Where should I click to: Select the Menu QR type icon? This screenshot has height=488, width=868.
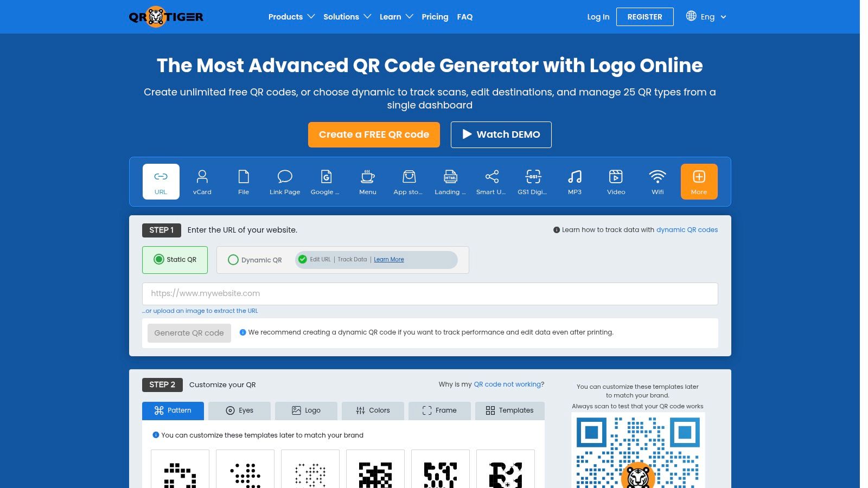tap(368, 181)
